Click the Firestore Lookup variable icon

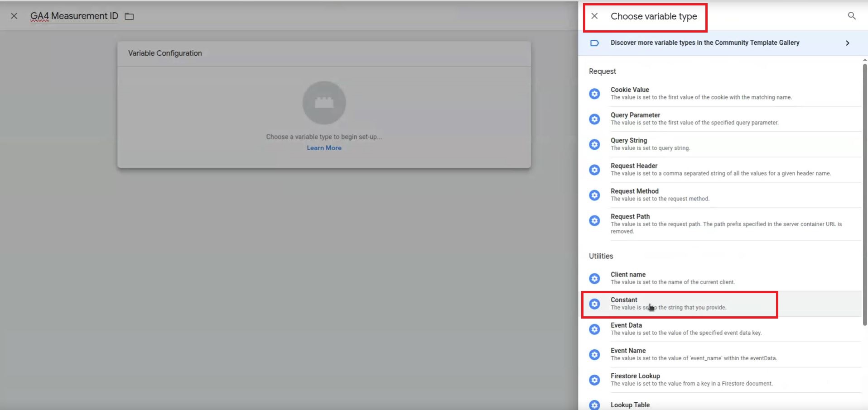[594, 380]
